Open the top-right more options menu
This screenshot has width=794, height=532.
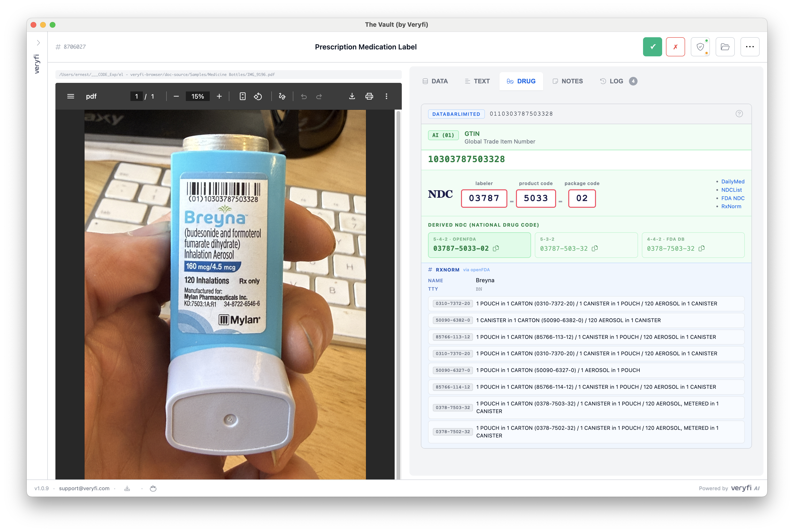point(750,47)
